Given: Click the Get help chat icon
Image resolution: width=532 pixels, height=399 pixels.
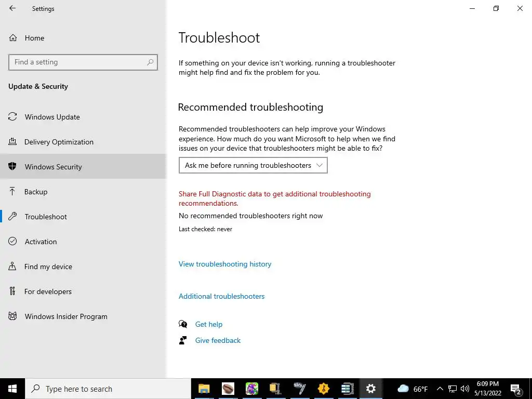Looking at the screenshot, I should click(x=183, y=324).
